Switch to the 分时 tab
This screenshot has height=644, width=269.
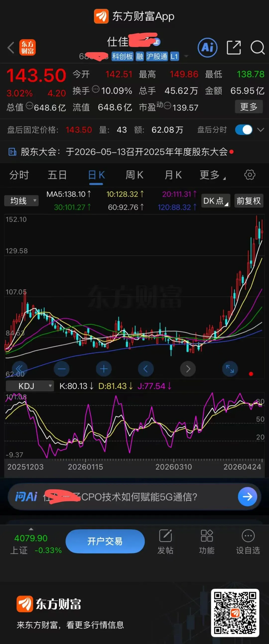point(19,175)
